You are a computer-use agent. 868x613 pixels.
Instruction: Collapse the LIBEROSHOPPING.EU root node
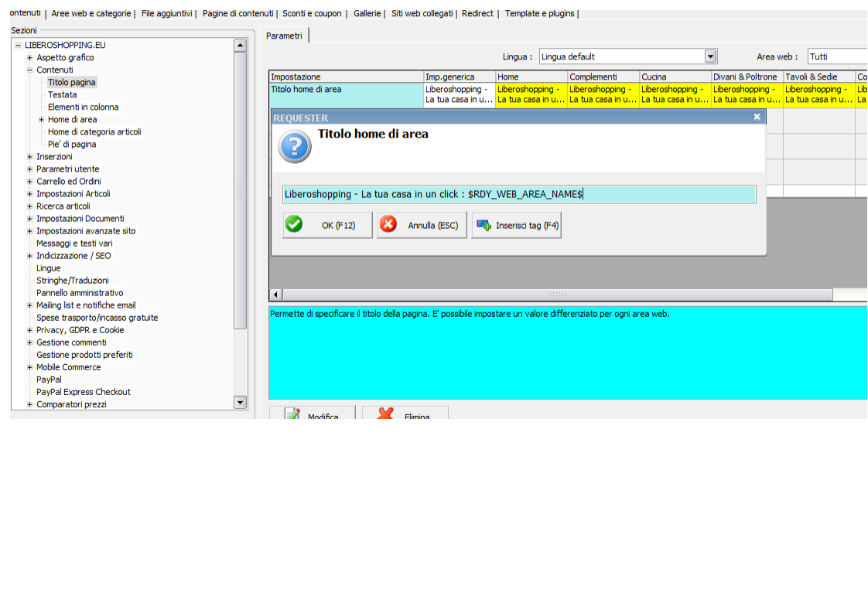point(19,46)
